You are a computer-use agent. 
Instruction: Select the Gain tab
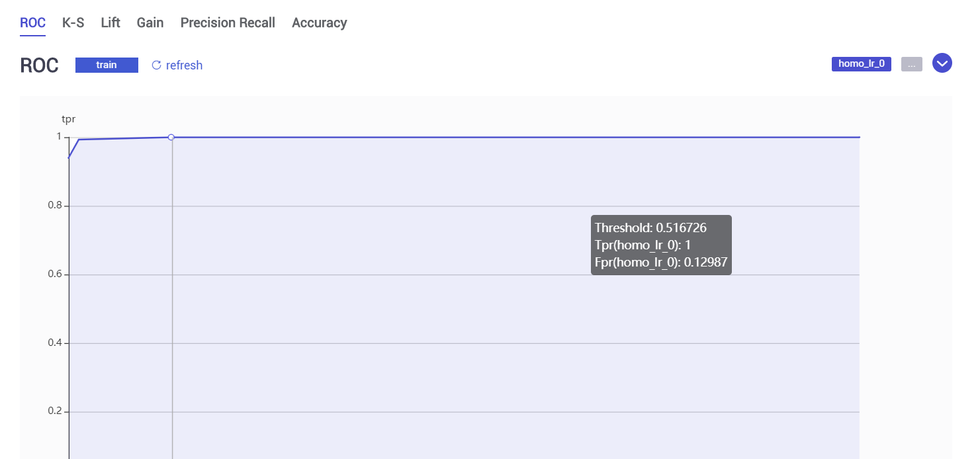coord(150,22)
